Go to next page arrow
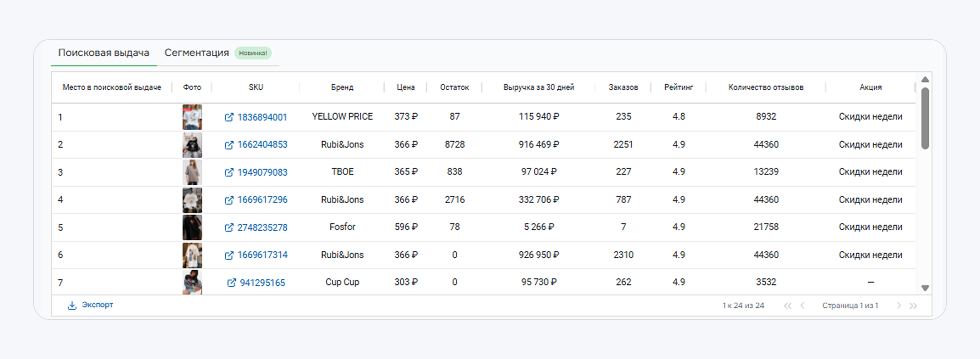 pos(898,306)
